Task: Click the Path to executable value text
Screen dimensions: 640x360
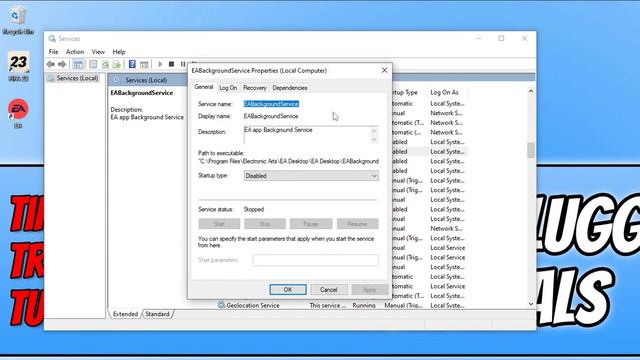Action: (288, 161)
